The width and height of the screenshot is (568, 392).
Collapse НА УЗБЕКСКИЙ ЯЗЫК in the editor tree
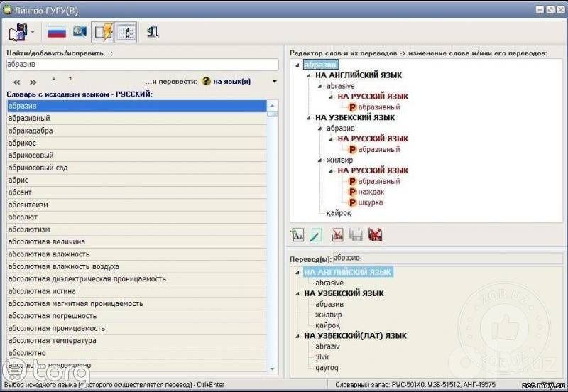tap(309, 118)
